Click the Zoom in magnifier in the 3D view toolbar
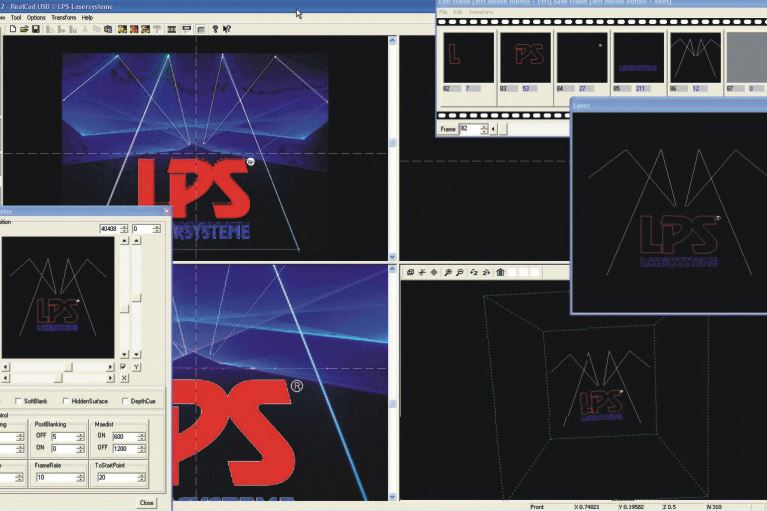The height and width of the screenshot is (511, 767). point(448,272)
